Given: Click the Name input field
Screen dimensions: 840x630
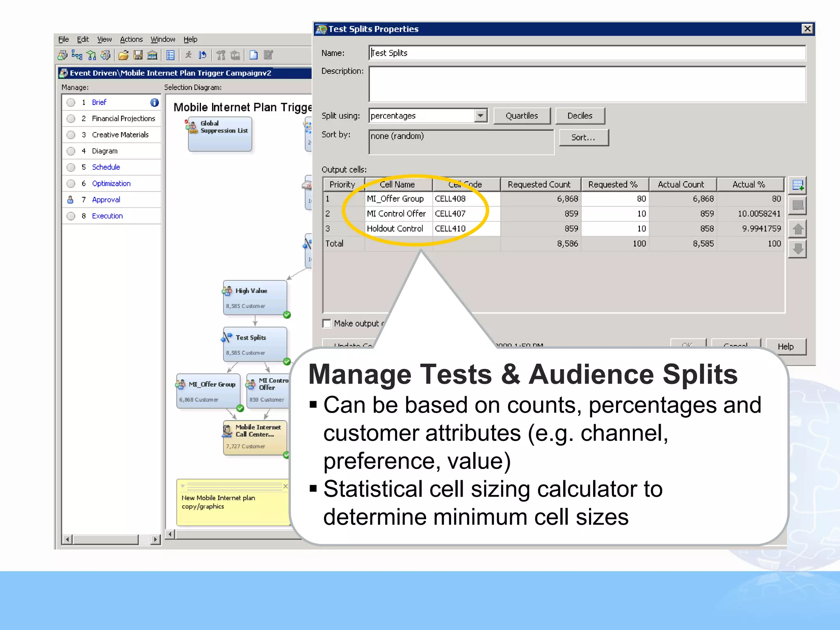Looking at the screenshot, I should [x=587, y=53].
